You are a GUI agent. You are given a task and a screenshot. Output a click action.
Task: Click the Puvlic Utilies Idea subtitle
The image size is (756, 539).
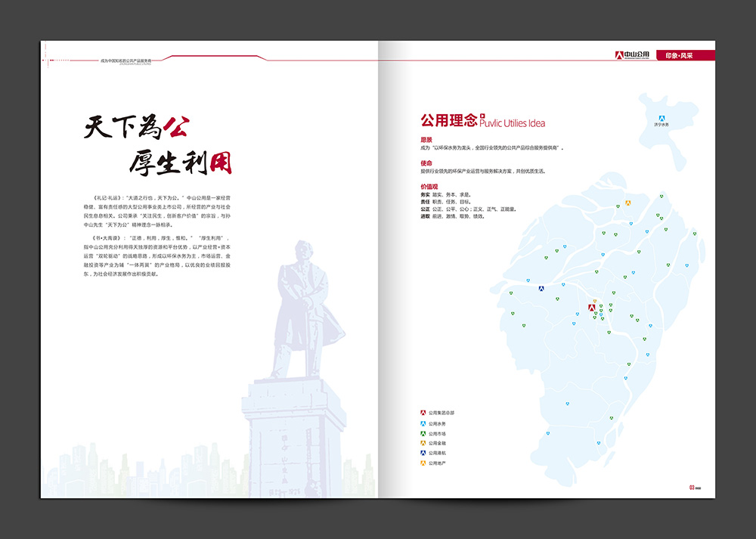512,123
